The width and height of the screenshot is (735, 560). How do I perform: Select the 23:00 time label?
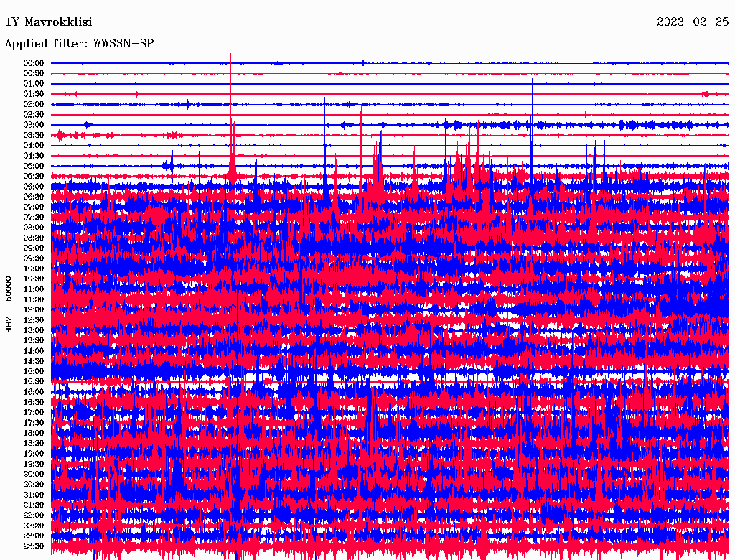pyautogui.click(x=34, y=536)
